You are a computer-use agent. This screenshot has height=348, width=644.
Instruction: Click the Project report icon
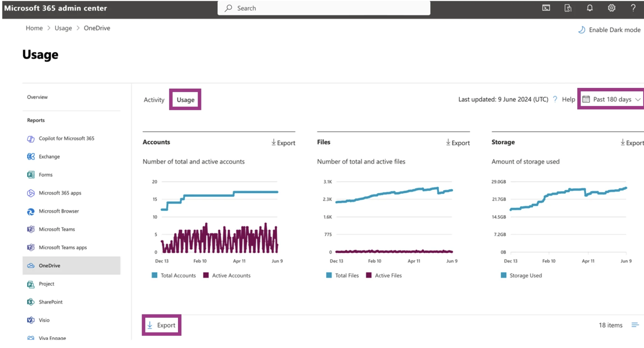pos(31,284)
